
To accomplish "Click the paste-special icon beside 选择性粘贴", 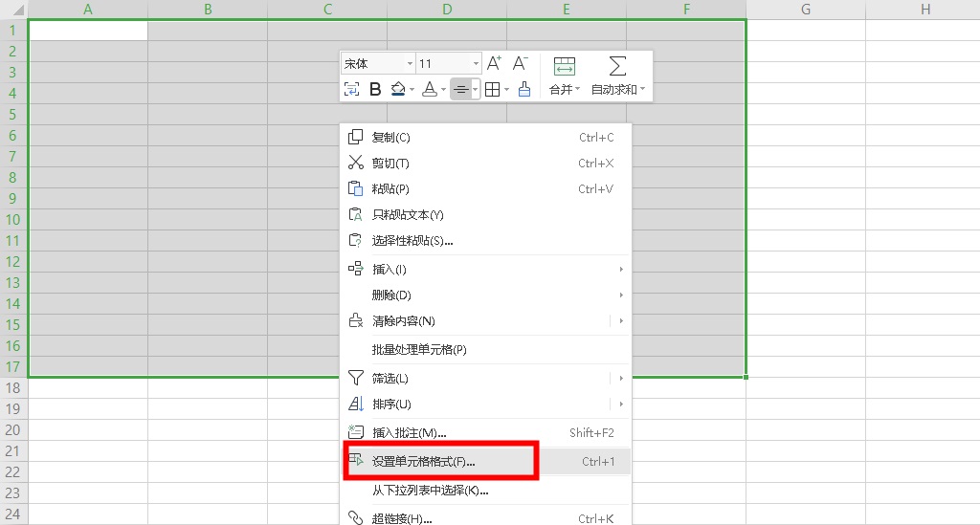I will coord(356,240).
